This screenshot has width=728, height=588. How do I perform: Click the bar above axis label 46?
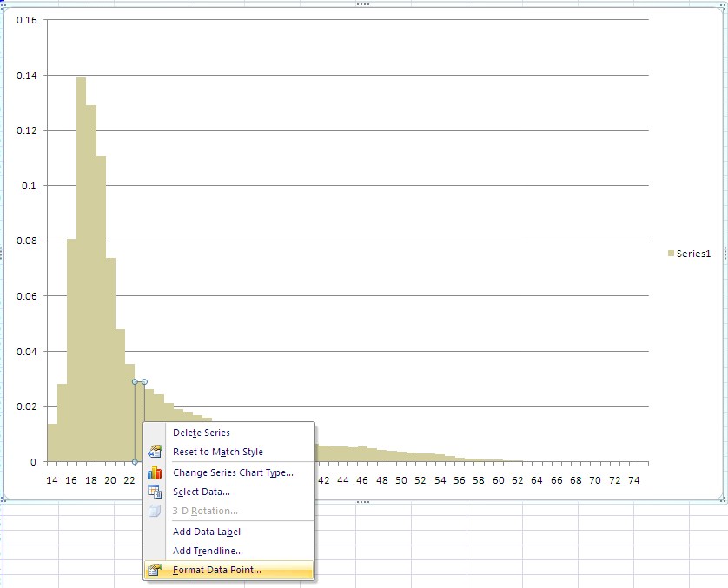[x=363, y=455]
